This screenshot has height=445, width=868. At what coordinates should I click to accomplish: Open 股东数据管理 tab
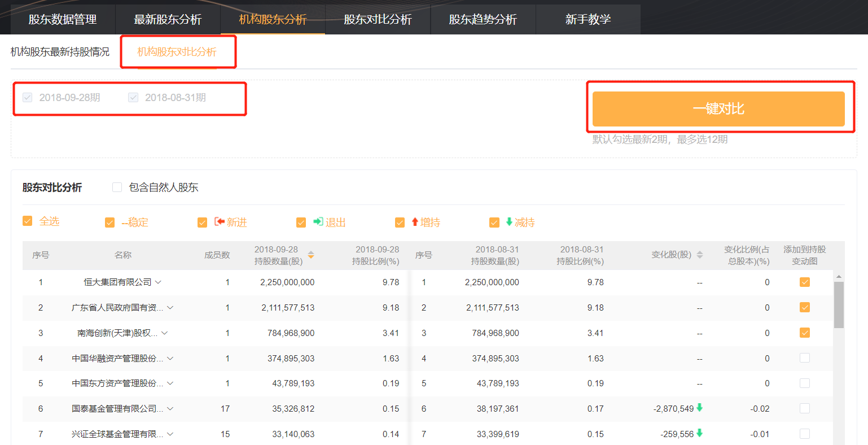point(63,19)
